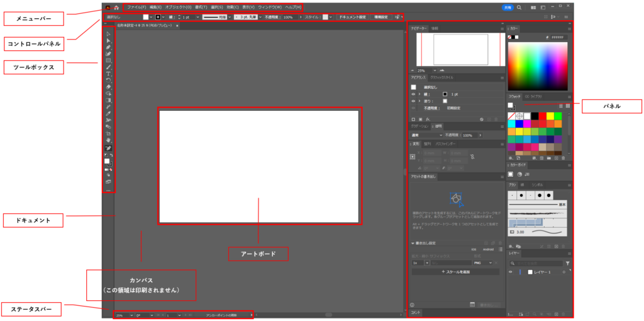Click the filter icon in the レイヤー panel
Image resolution: width=644 pixels, height=321 pixels.
click(568, 263)
